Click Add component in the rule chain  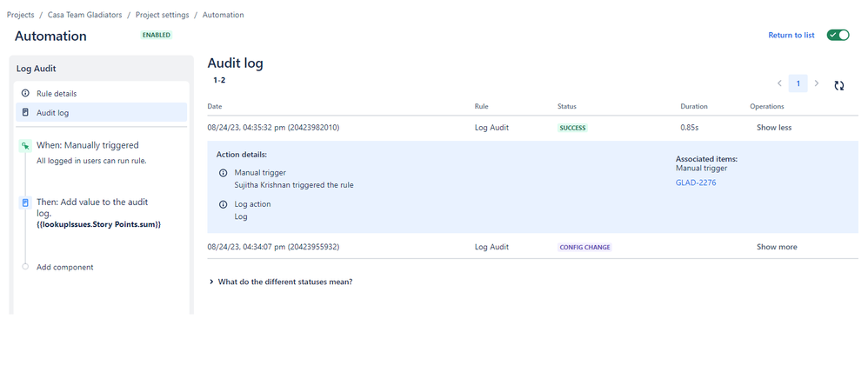64,267
